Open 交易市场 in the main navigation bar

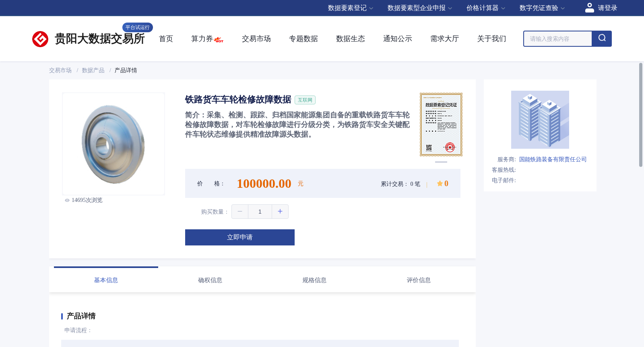(256, 39)
